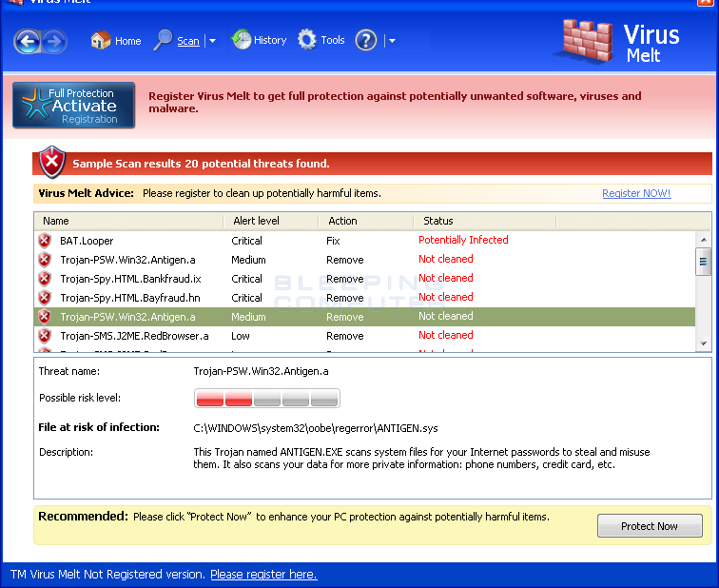Click the Full Protection Activate Registration button

[x=74, y=106]
